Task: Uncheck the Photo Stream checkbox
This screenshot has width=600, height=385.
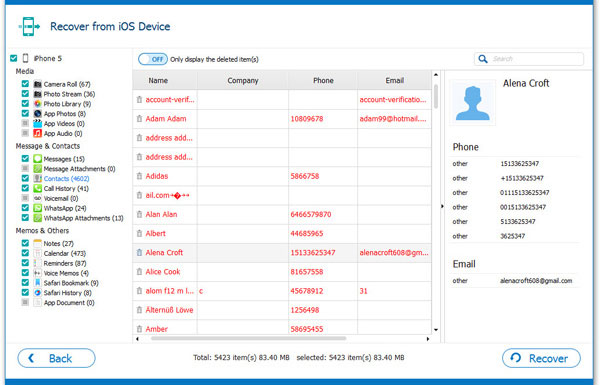Action: tap(25, 93)
